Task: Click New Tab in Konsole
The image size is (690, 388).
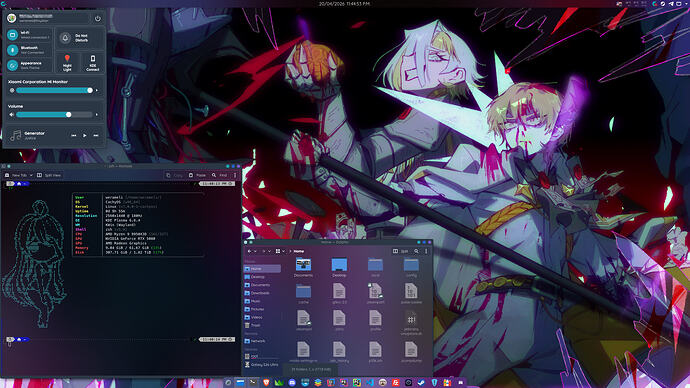Action: (16, 175)
